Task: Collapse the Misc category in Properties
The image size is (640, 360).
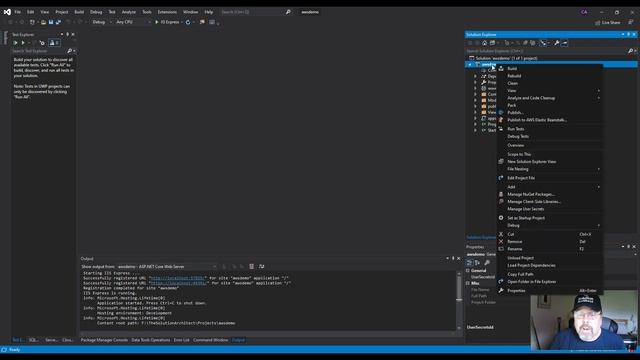Action: point(468,283)
